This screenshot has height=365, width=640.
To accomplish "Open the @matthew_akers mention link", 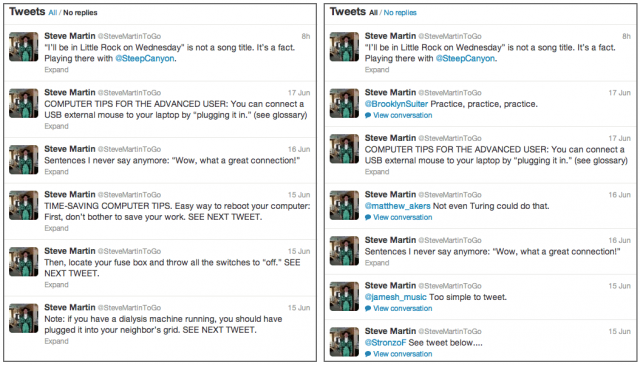I will pyautogui.click(x=398, y=206).
